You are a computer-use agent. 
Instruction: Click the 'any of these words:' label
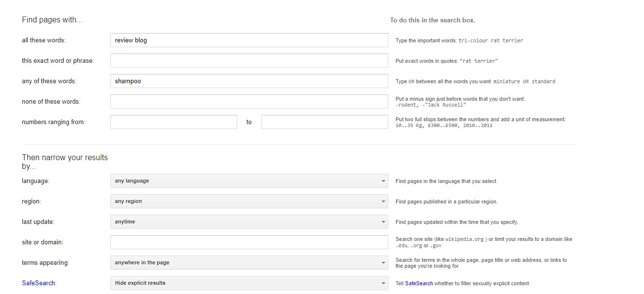tap(49, 81)
